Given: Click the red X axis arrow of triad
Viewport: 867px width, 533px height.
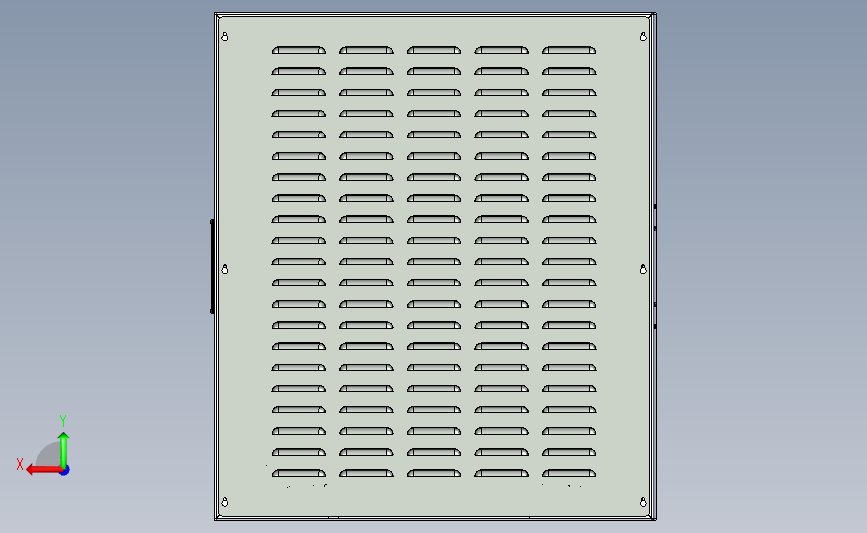Looking at the screenshot, I should [x=44, y=470].
